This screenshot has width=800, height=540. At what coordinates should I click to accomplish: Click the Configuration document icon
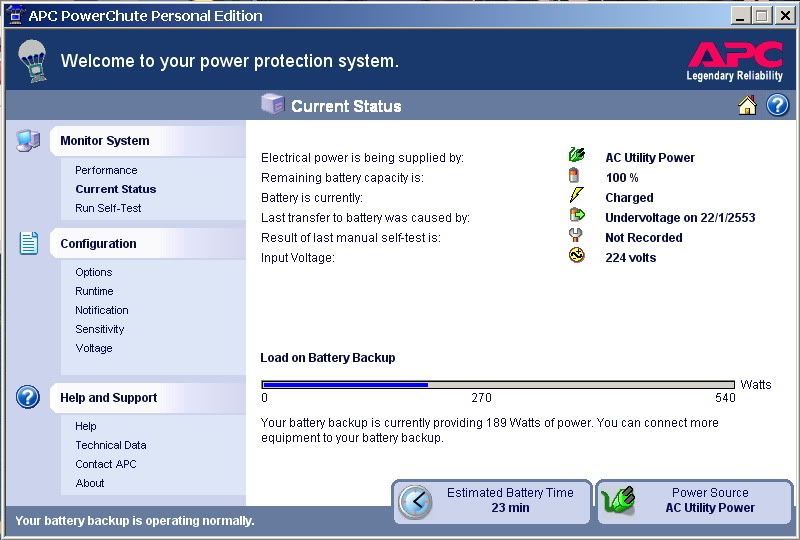(x=28, y=243)
